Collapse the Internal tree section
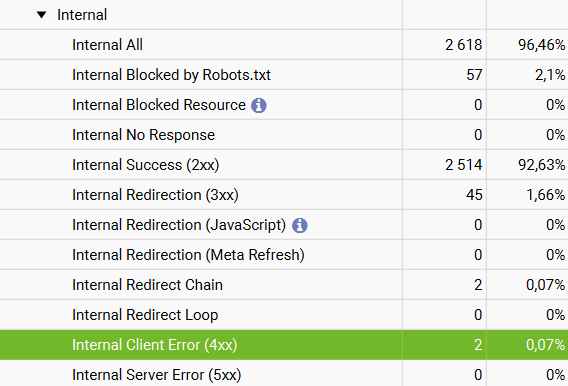The image size is (568, 386). point(42,15)
